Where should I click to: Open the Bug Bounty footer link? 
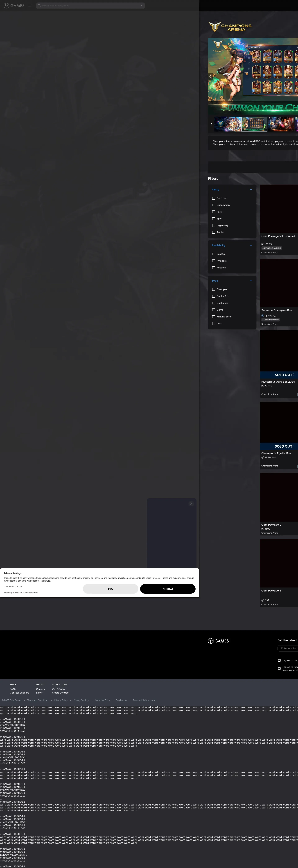pos(121,700)
